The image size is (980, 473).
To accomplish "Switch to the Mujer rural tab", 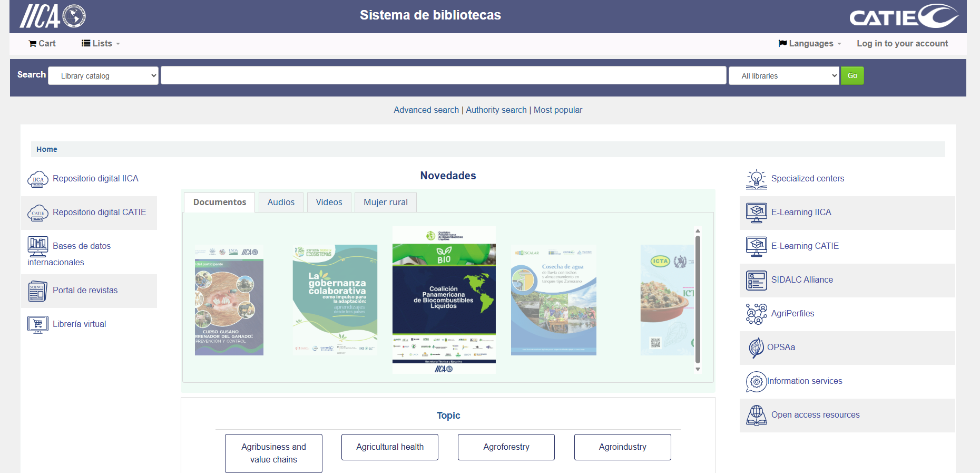I will click(x=386, y=202).
